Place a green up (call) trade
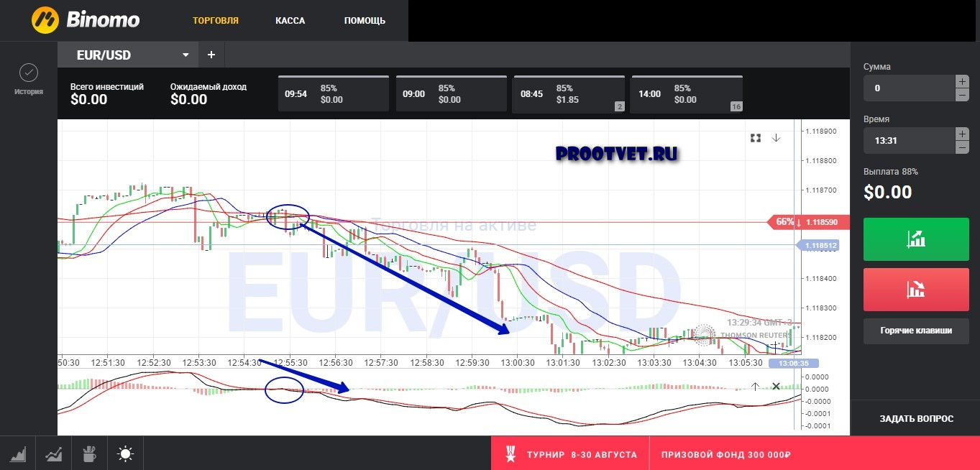980x470 pixels. pyautogui.click(x=916, y=240)
